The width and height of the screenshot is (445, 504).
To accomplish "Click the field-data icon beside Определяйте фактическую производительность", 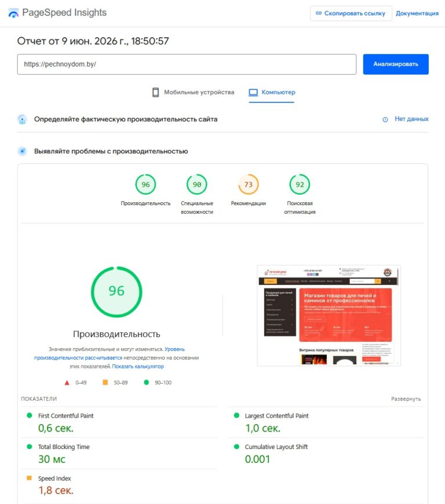I will pyautogui.click(x=22, y=119).
